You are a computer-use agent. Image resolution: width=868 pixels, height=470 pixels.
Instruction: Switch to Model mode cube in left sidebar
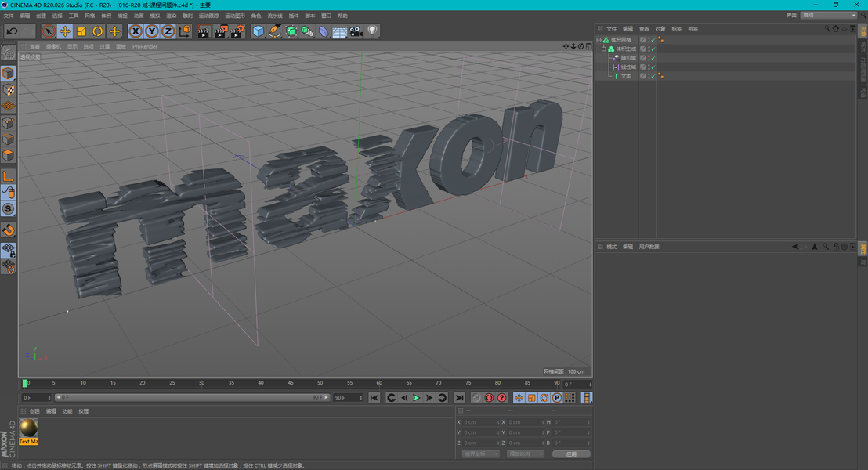point(9,73)
